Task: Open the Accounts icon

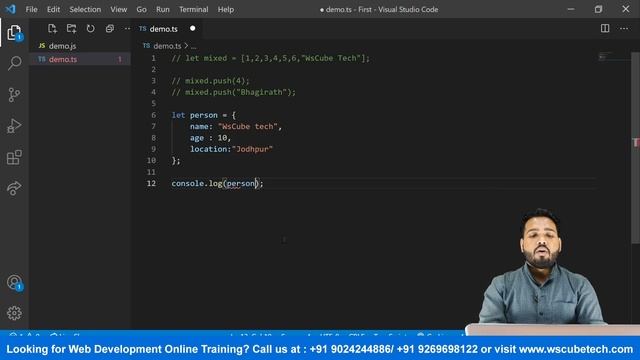Action: (x=14, y=282)
